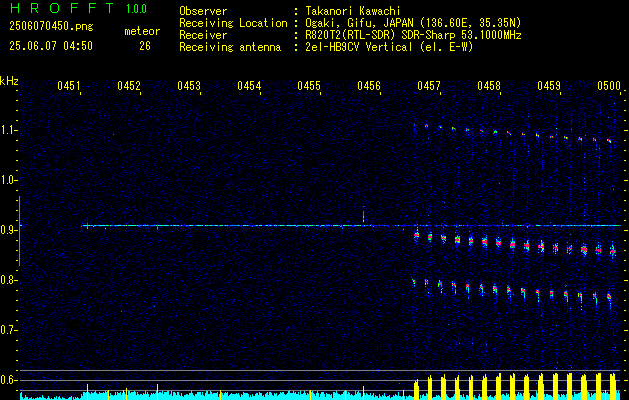Click the Ogaki, Gifu, JAPAN location text
Viewport: 629px width, 400px height.
pyautogui.click(x=413, y=23)
